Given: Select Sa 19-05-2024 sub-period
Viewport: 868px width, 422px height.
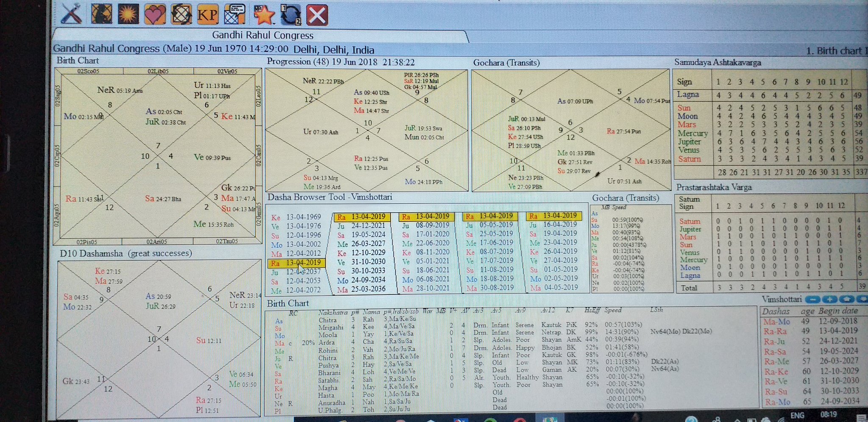Looking at the screenshot, I should (361, 235).
